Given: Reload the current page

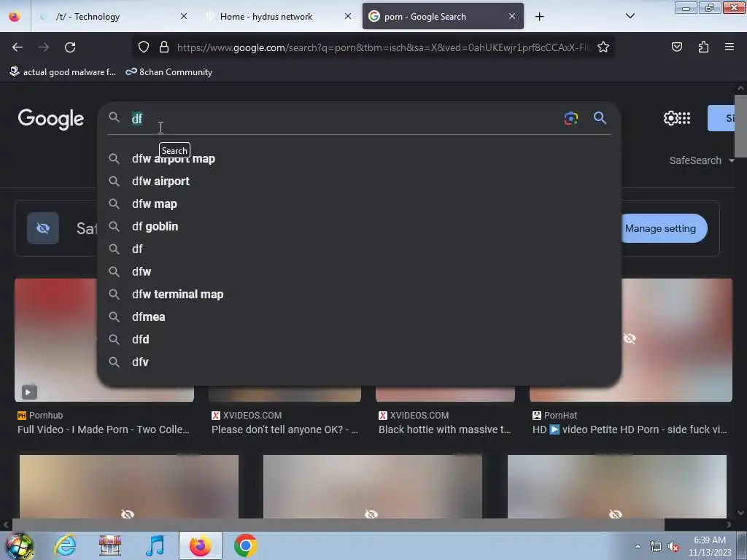Looking at the screenshot, I should [70, 47].
